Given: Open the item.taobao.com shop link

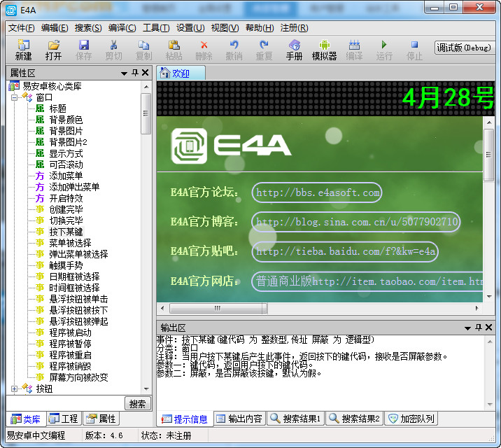Looking at the screenshot, I should click(x=367, y=281).
